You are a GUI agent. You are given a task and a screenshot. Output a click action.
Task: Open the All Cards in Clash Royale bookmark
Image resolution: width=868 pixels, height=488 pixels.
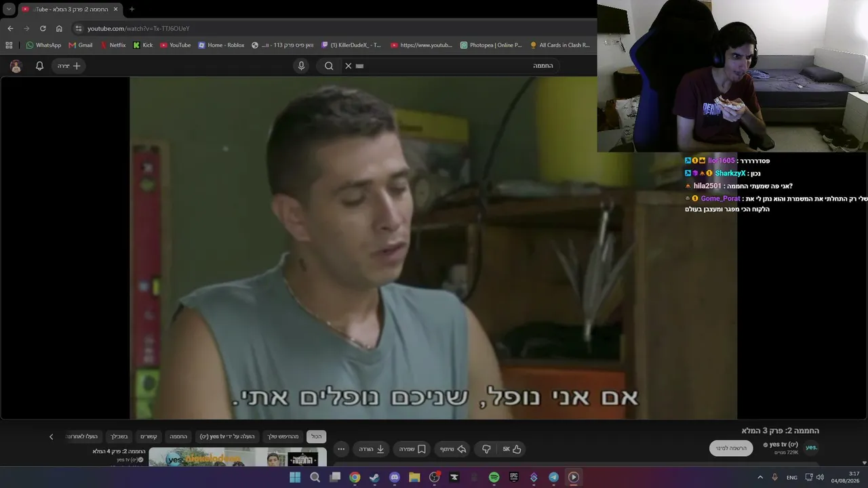[560, 45]
